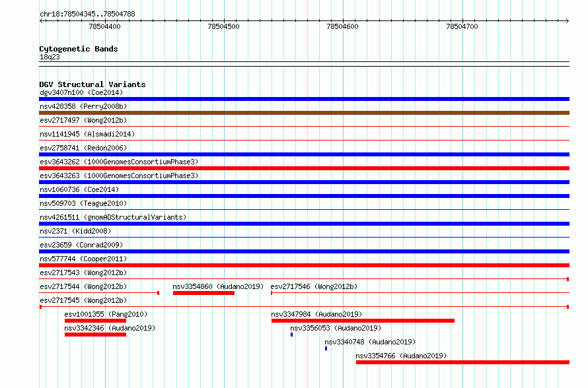This screenshot has width=588, height=388.
Task: Open esv3643263 (1000GenomesConsortiumPhase3) label
Action: click(119, 176)
